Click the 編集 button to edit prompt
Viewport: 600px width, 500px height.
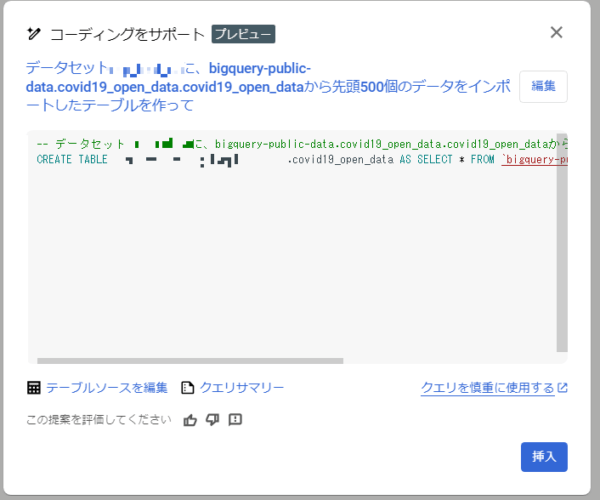click(x=543, y=86)
